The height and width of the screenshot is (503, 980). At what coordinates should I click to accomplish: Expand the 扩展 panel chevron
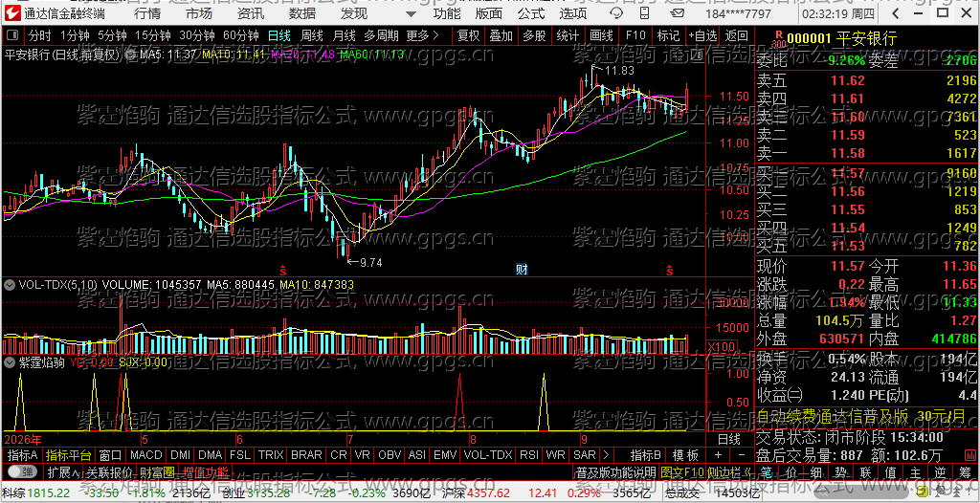pyautogui.click(x=62, y=471)
